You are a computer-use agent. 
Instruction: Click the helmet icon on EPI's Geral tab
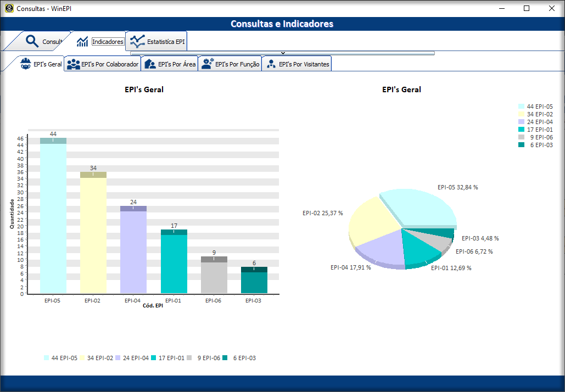(x=25, y=64)
